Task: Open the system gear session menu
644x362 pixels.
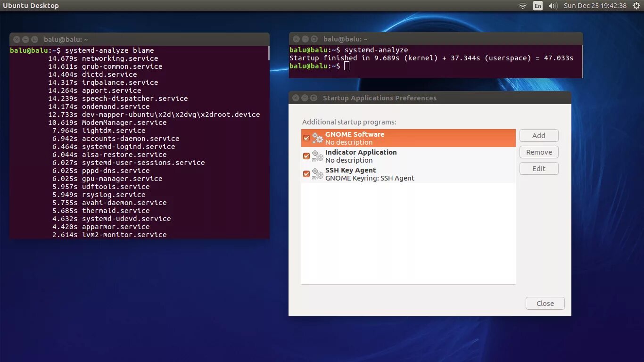Action: (636, 6)
